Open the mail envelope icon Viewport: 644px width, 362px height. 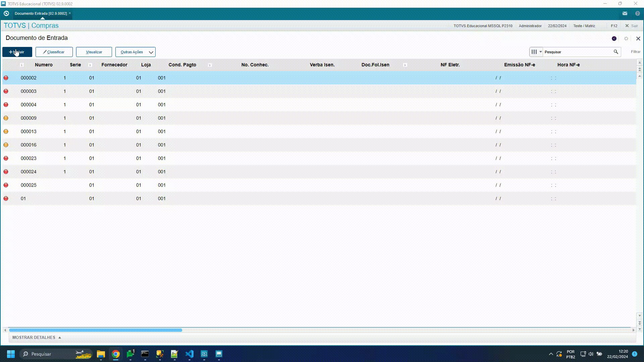[625, 13]
